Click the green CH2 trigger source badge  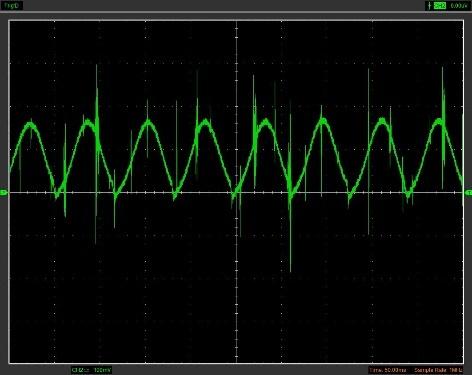(440, 5)
